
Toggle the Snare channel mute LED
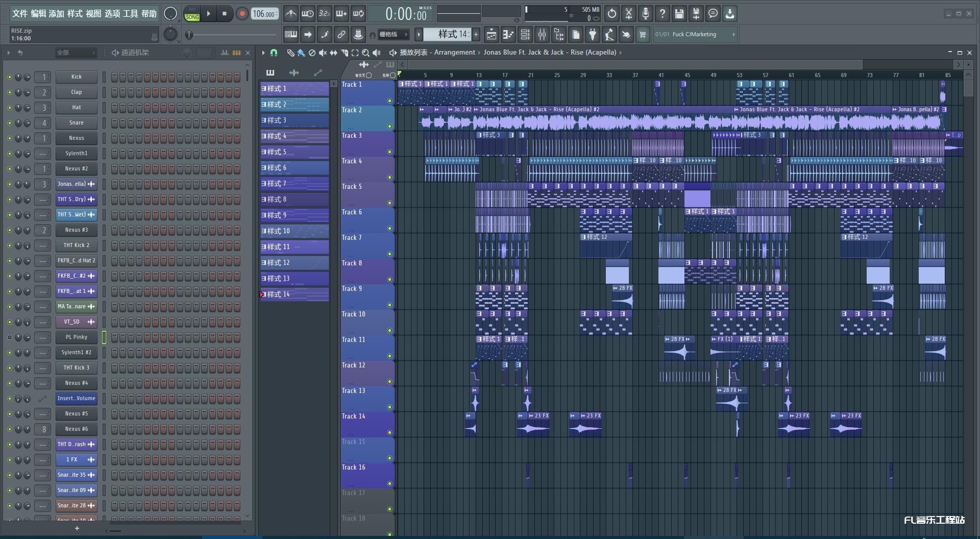coord(9,123)
